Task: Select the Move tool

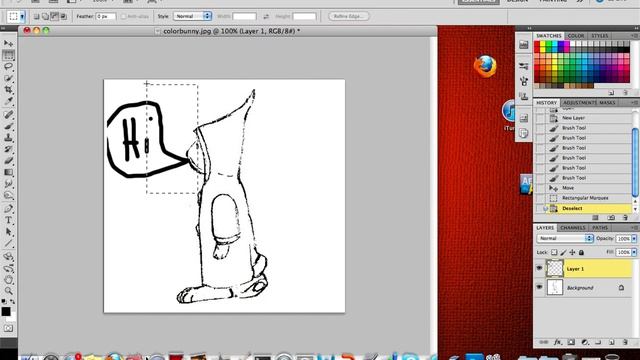Action: [x=8, y=43]
